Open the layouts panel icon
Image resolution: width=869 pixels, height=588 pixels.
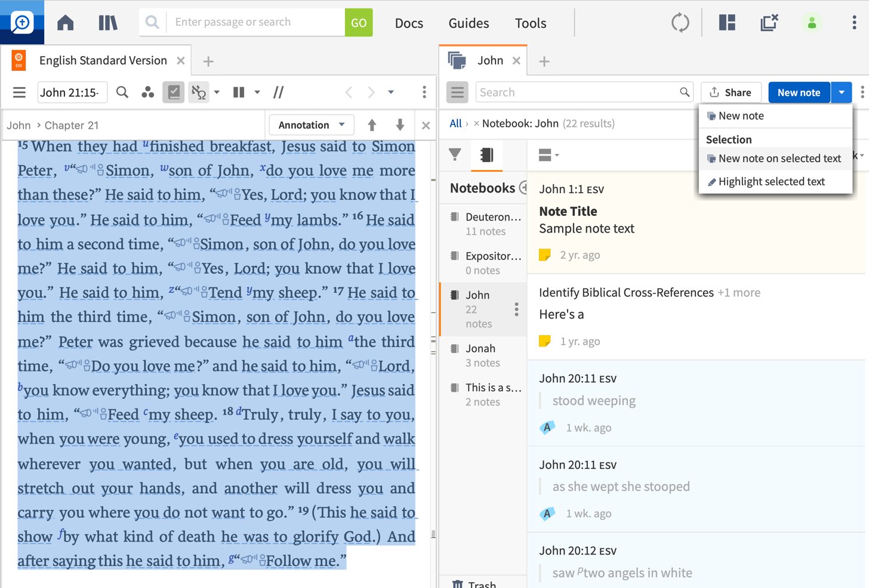pyautogui.click(x=727, y=23)
